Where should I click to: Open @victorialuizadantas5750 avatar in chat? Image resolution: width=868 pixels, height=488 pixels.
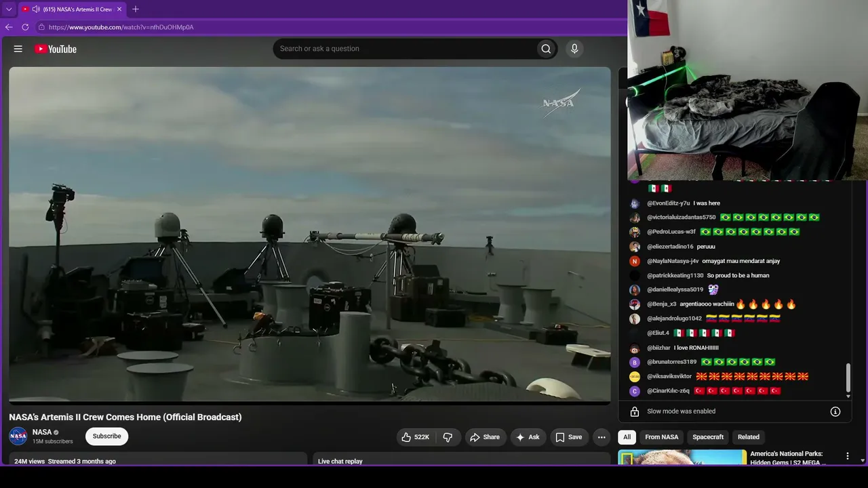(635, 218)
